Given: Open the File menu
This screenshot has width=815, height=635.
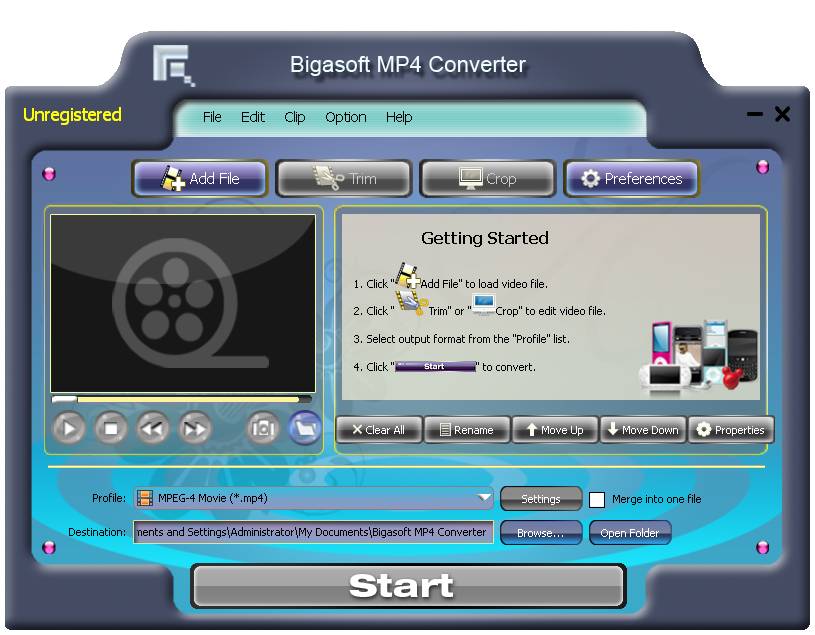Looking at the screenshot, I should click(x=212, y=117).
